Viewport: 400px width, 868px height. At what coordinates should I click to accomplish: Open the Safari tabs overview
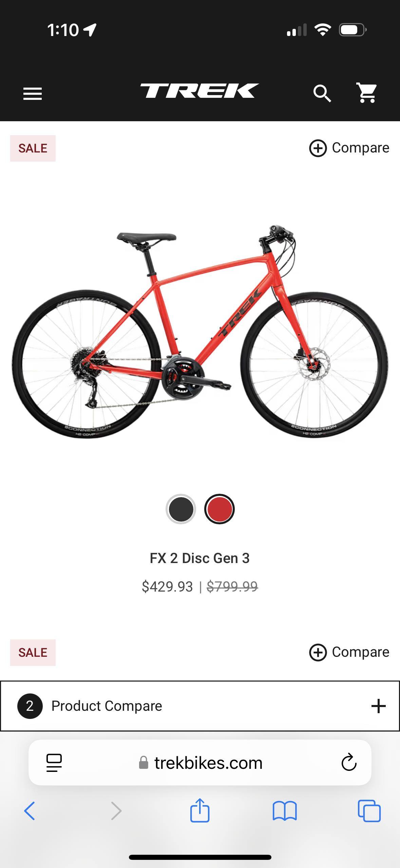coord(369,811)
